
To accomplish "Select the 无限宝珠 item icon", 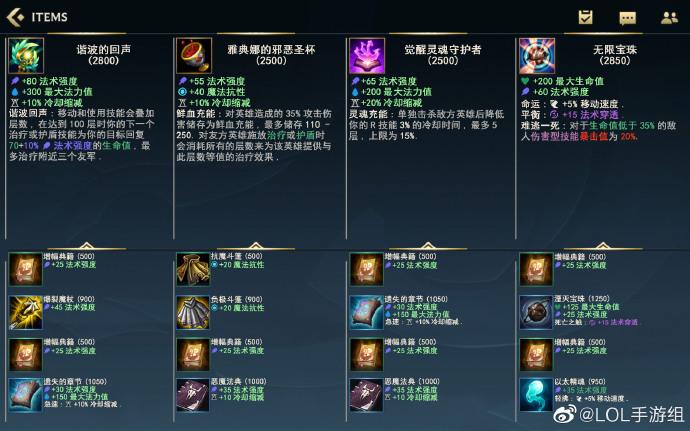I will point(537,55).
